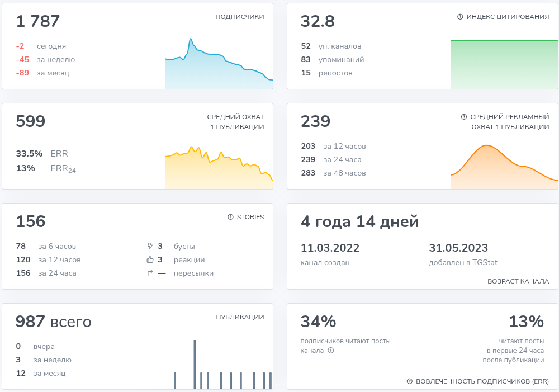Click the green citation index chart

504,64
